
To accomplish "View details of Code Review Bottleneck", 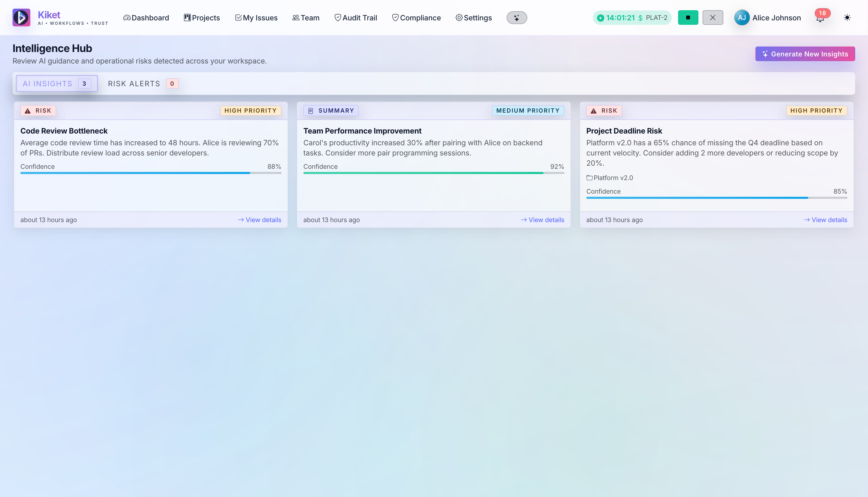I will click(x=259, y=220).
